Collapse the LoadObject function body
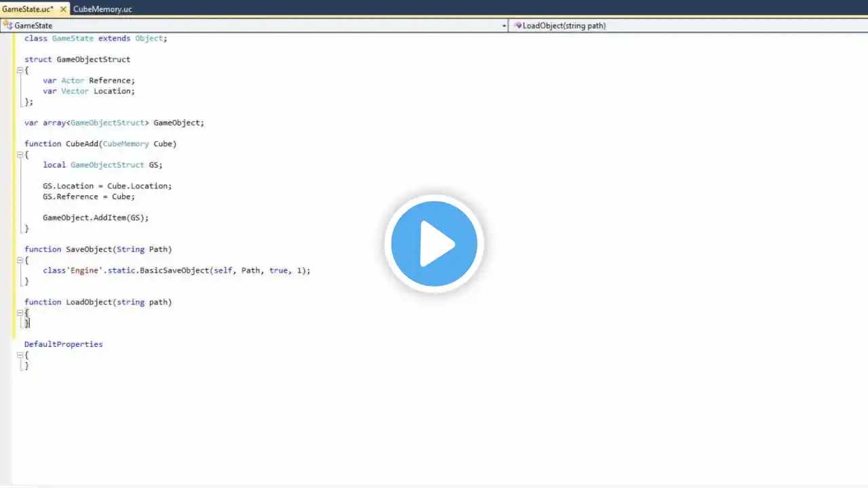 click(20, 312)
